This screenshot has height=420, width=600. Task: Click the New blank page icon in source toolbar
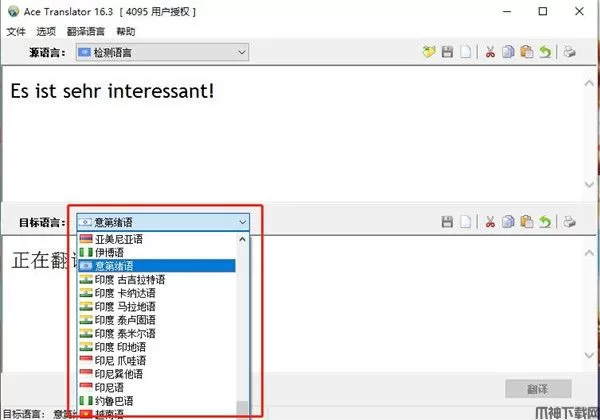pos(465,52)
